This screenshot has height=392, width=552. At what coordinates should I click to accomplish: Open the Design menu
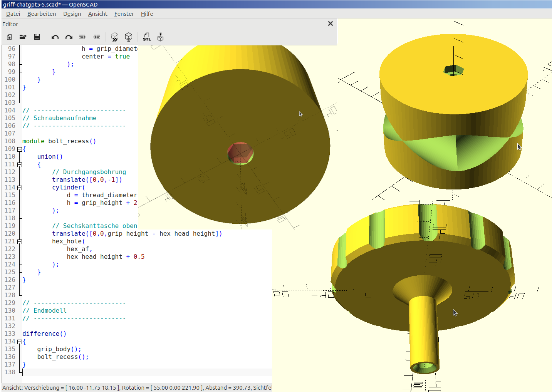click(x=72, y=14)
